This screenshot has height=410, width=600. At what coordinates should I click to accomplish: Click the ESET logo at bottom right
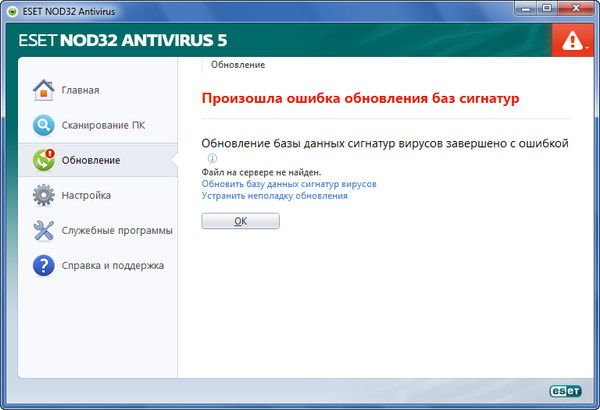click(x=565, y=391)
